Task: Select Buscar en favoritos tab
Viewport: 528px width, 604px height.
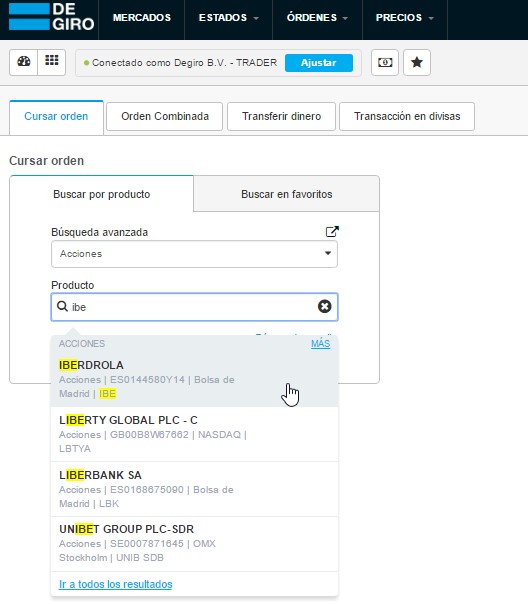Action: click(287, 194)
